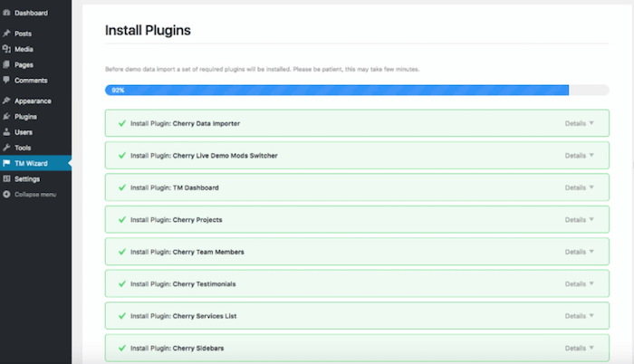
Task: Click the Pages icon in sidebar
Action: click(6, 64)
